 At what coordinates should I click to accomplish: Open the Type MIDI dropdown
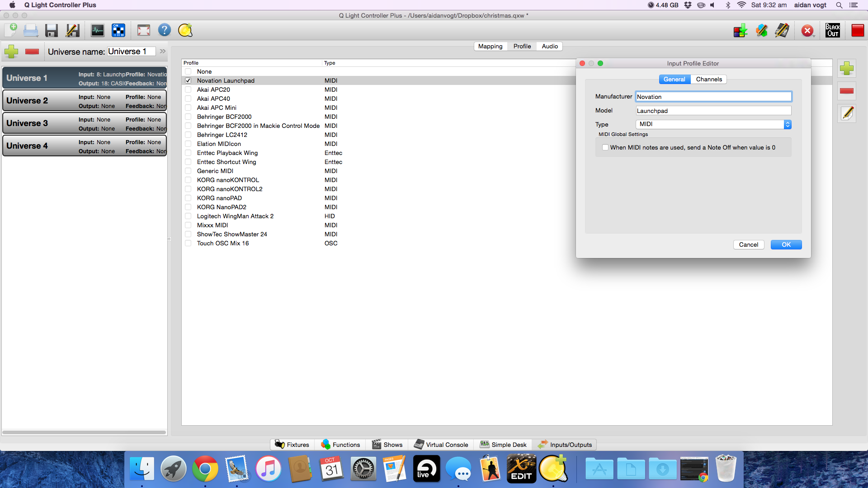pyautogui.click(x=713, y=124)
